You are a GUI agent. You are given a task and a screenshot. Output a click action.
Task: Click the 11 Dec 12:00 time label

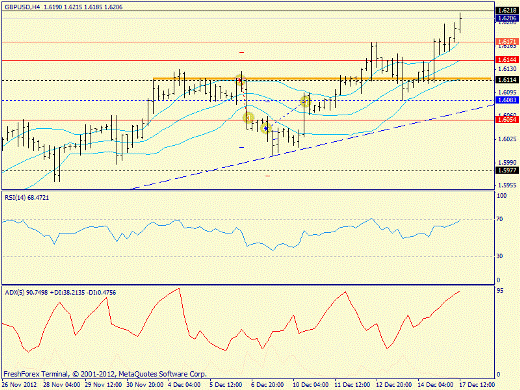click(352, 385)
